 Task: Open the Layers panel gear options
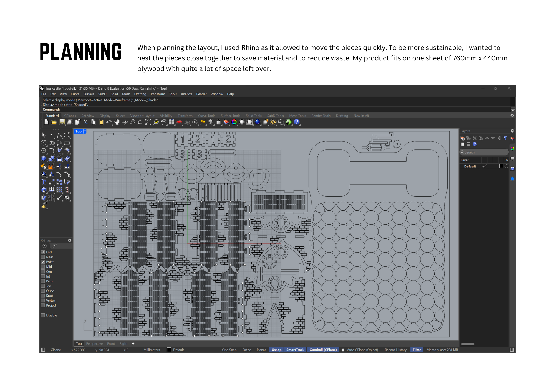click(512, 131)
